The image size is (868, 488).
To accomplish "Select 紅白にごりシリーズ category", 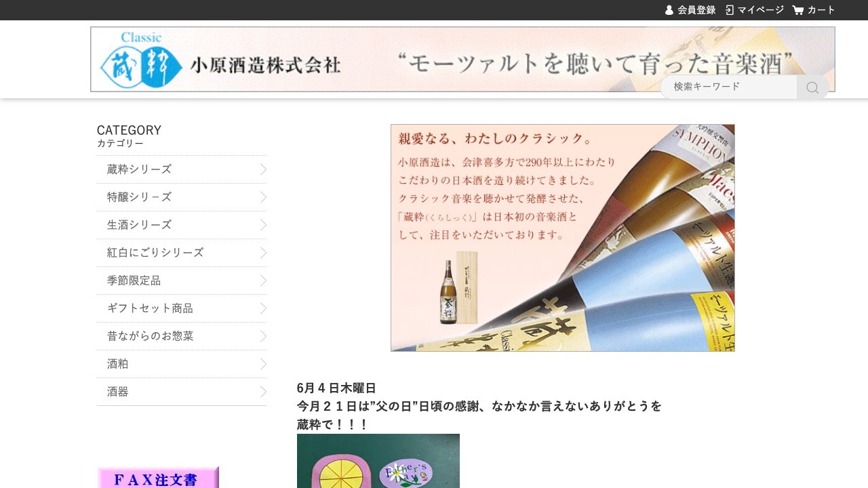I will (182, 253).
